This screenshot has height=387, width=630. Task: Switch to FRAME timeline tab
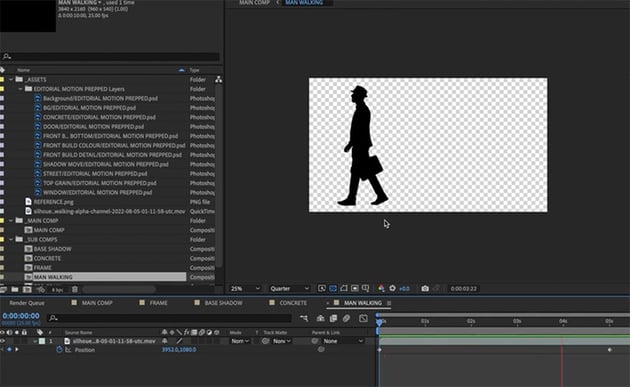click(x=158, y=303)
